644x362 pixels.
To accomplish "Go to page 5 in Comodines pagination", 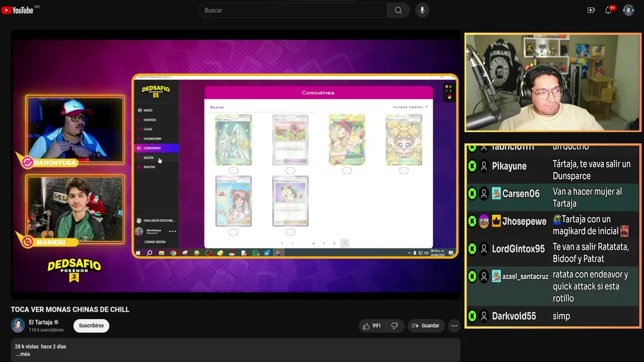I will (324, 243).
